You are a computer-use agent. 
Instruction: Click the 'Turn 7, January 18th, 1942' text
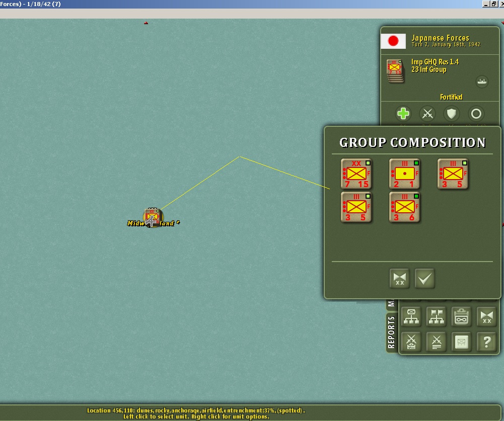[x=446, y=45]
